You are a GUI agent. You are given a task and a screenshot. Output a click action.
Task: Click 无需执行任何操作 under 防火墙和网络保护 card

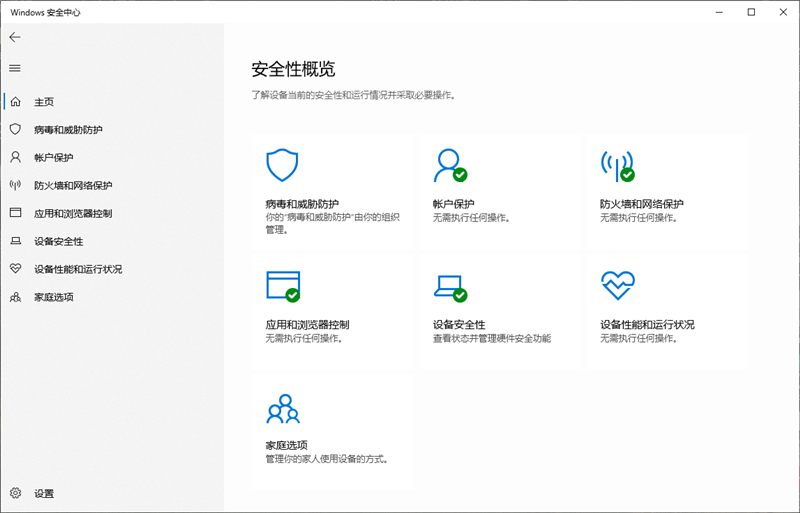(x=640, y=218)
